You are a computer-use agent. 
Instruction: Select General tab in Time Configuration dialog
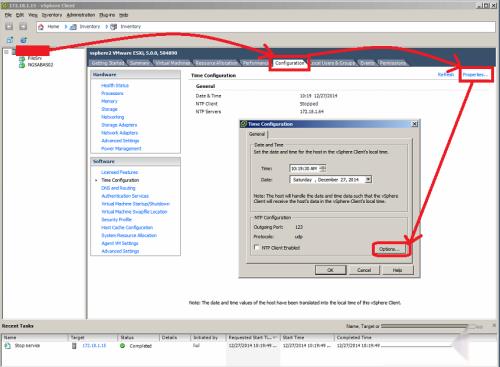[257, 134]
